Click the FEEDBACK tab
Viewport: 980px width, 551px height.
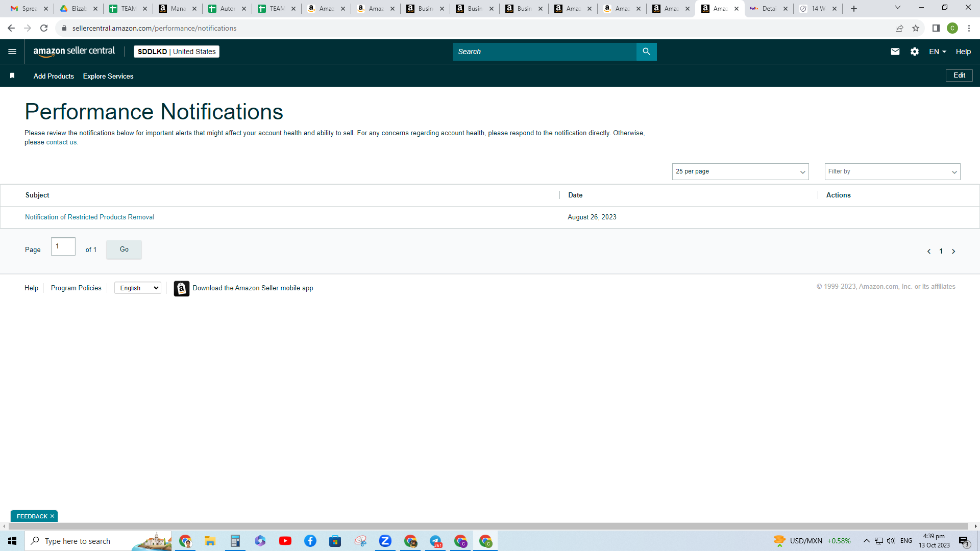click(32, 516)
